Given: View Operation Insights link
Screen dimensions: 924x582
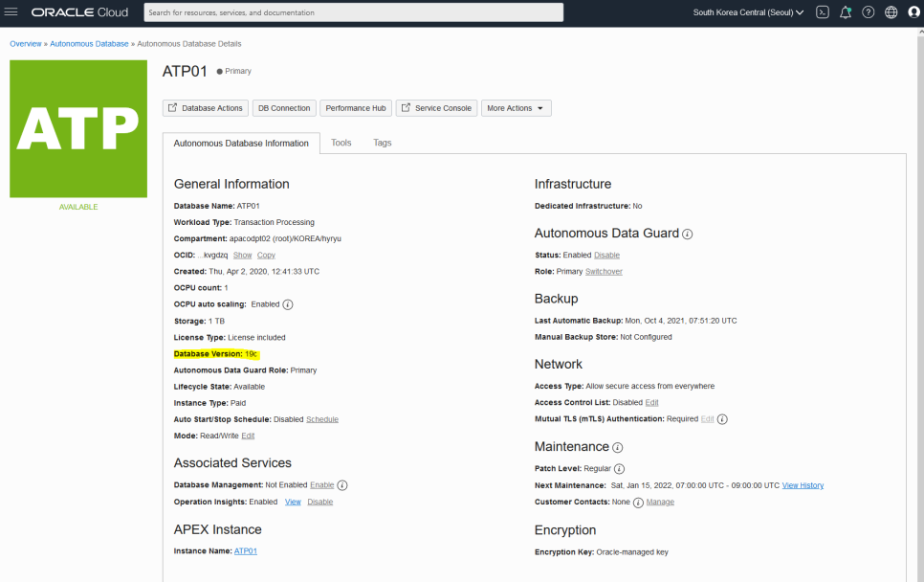Looking at the screenshot, I should pyautogui.click(x=293, y=502).
